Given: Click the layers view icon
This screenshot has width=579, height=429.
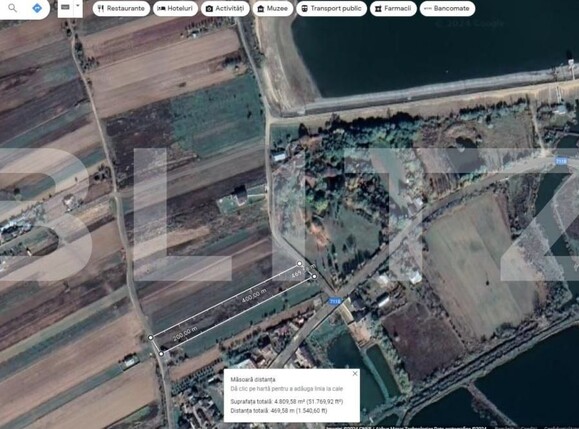Looking at the screenshot, I should [65, 7].
